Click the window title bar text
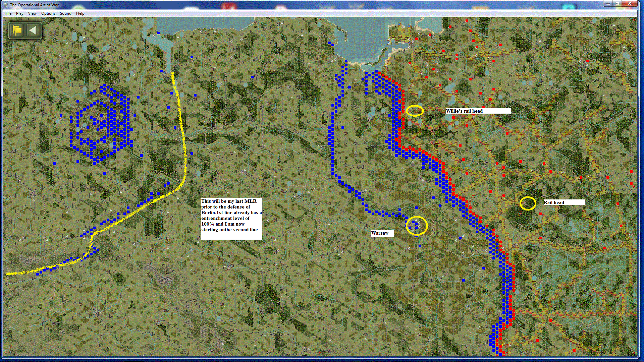This screenshot has width=644, height=362. pos(34,5)
